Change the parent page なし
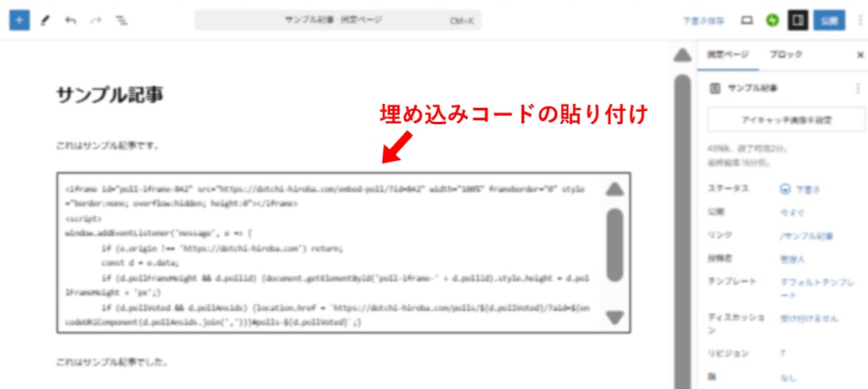This screenshot has height=389, width=868. coord(788,378)
